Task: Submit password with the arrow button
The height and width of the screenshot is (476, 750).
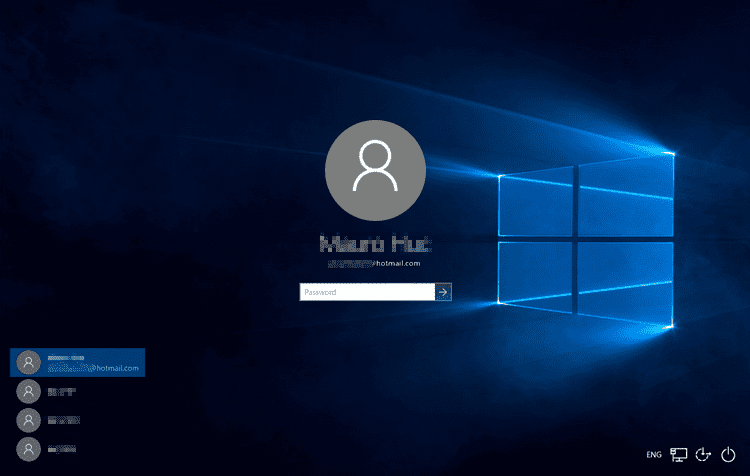Action: tap(443, 292)
